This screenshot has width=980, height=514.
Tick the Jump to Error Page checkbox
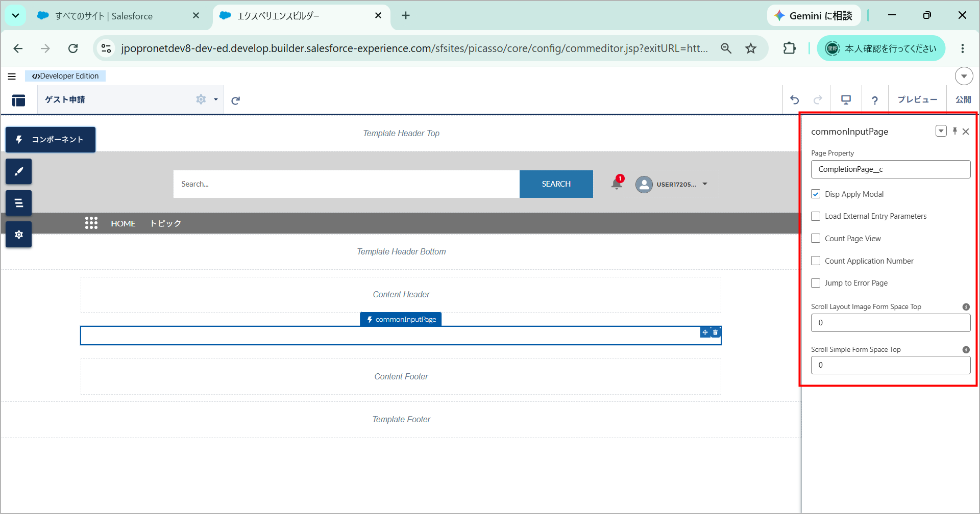(x=816, y=283)
